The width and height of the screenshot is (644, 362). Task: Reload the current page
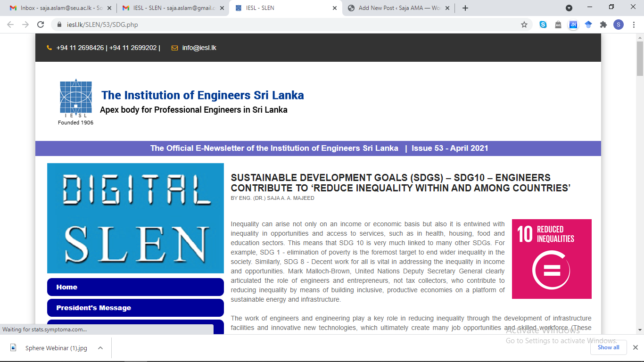tap(41, 25)
